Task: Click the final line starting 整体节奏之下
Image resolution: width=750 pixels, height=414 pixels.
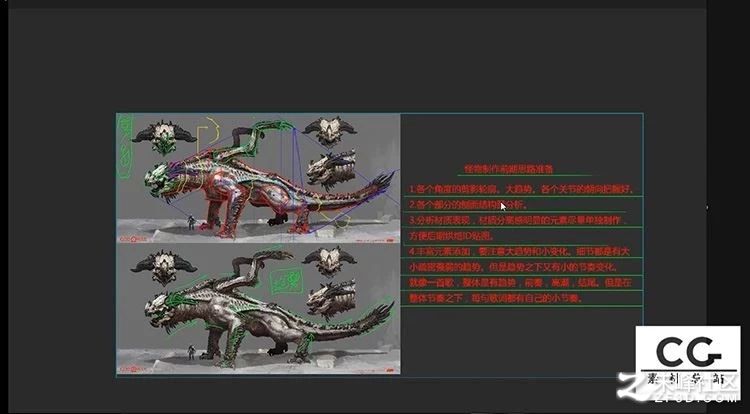Action: point(495,298)
